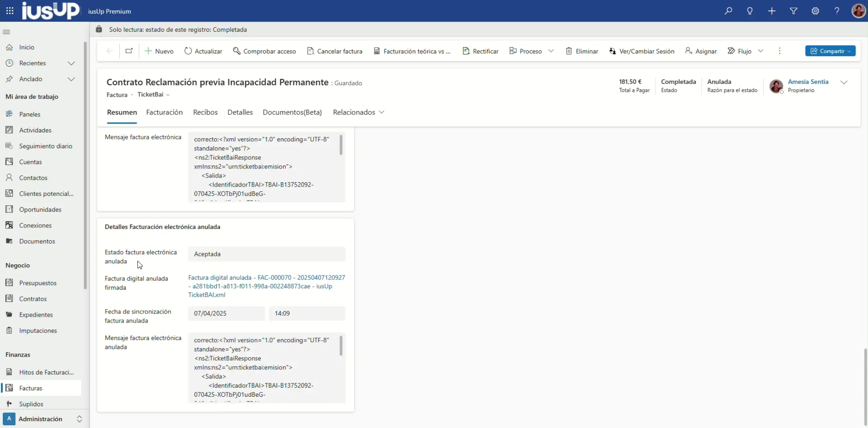The height and width of the screenshot is (428, 868).
Task: Open the Proceso dropdown arrow
Action: click(x=551, y=51)
